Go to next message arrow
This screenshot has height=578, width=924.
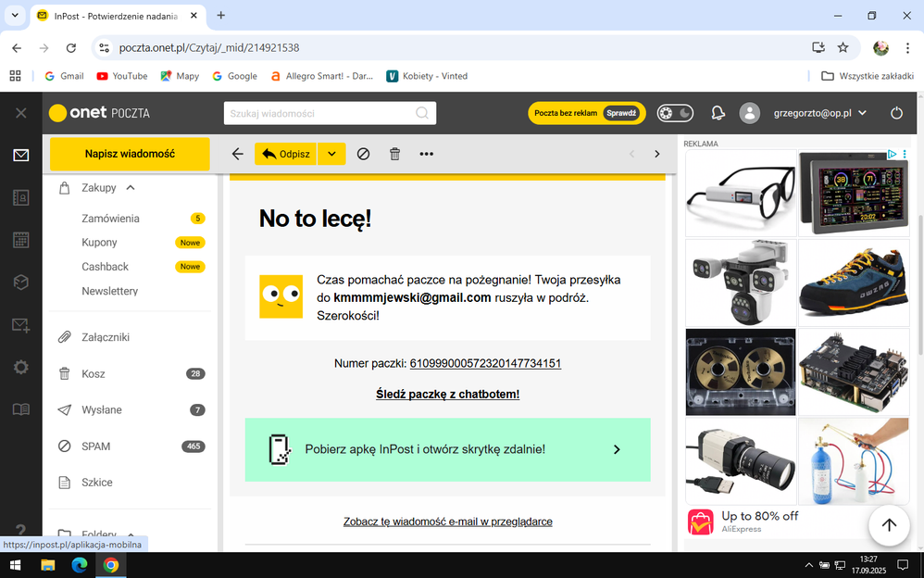[x=657, y=154]
